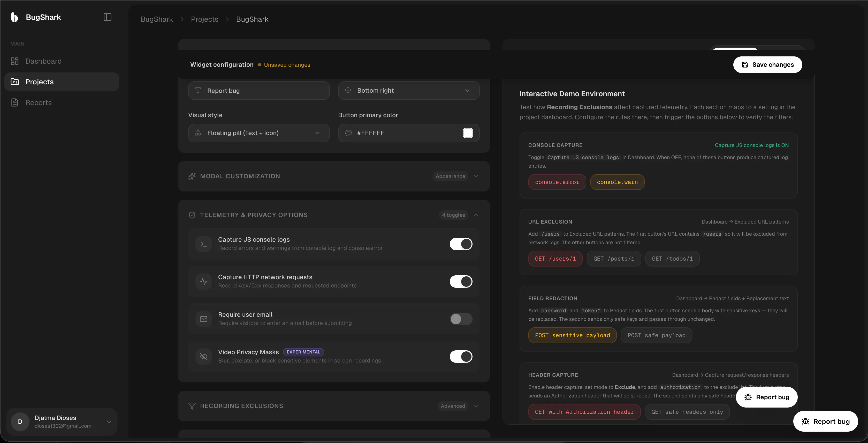Open Dashboard in the sidebar

[62, 61]
